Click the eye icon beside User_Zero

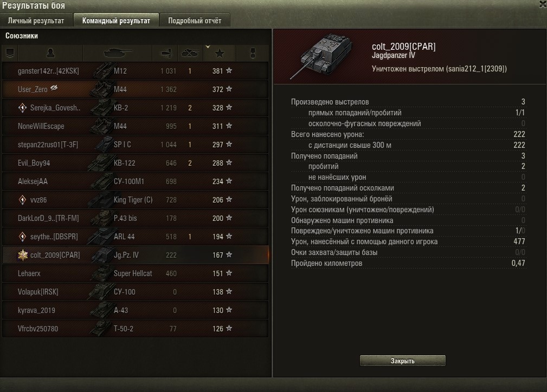pyautogui.click(x=54, y=88)
